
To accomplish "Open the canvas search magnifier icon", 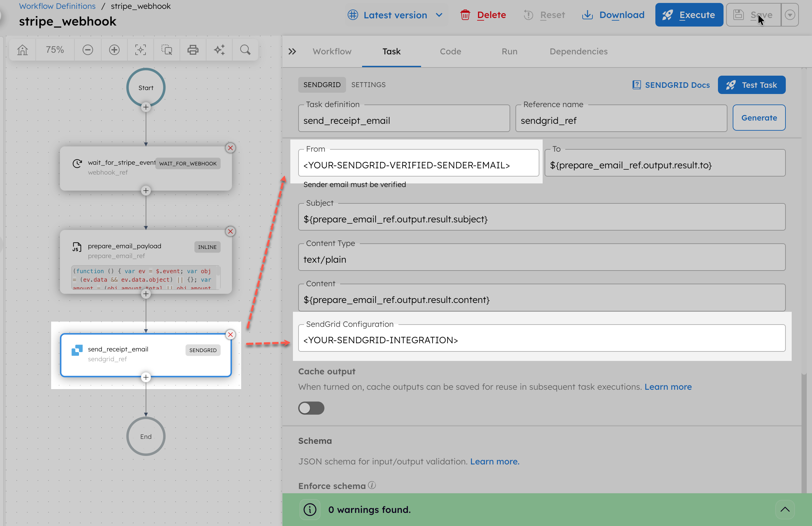I will tap(245, 50).
